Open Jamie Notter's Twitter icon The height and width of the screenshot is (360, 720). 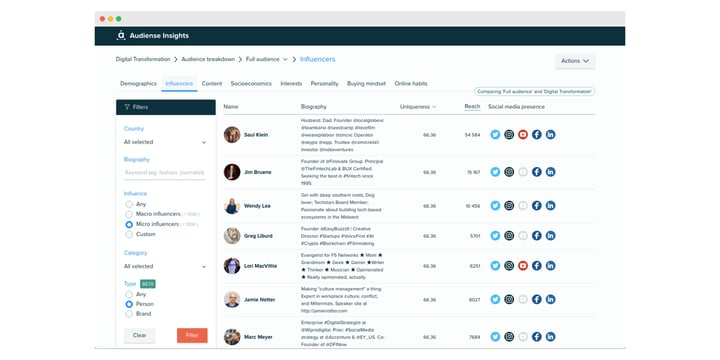click(495, 299)
